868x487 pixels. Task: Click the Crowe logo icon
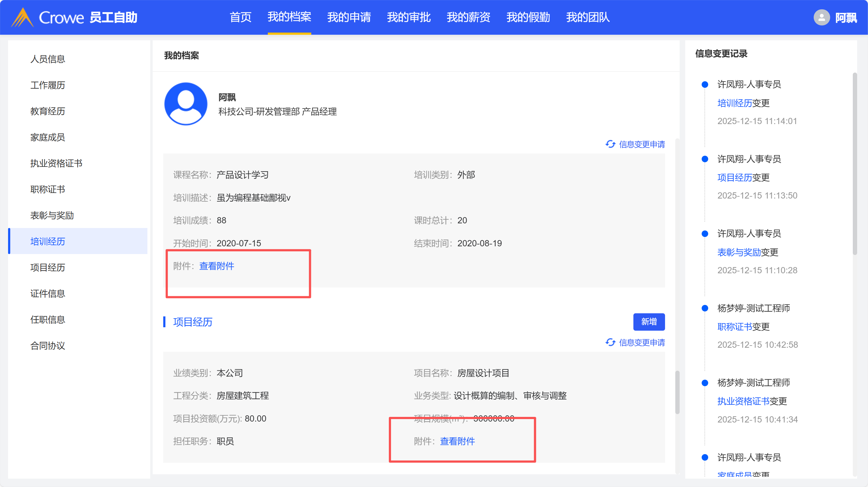(x=22, y=17)
